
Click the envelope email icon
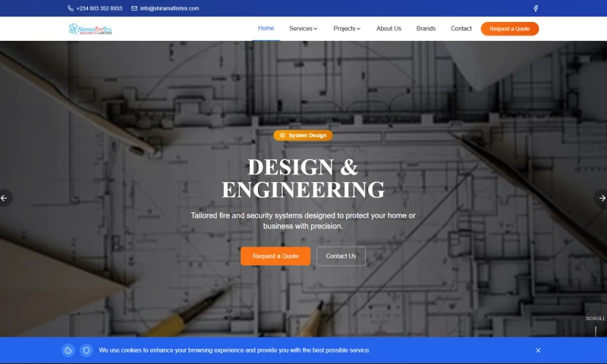pyautogui.click(x=134, y=8)
